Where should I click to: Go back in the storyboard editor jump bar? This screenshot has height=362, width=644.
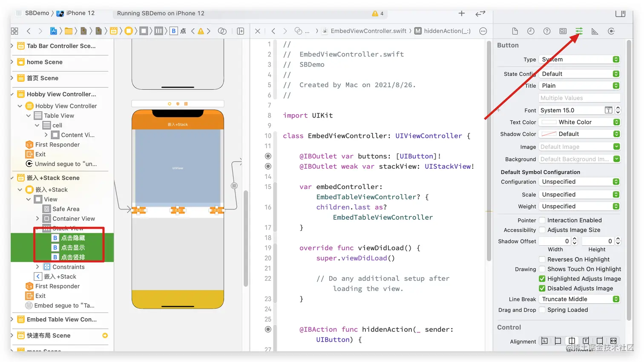(29, 31)
